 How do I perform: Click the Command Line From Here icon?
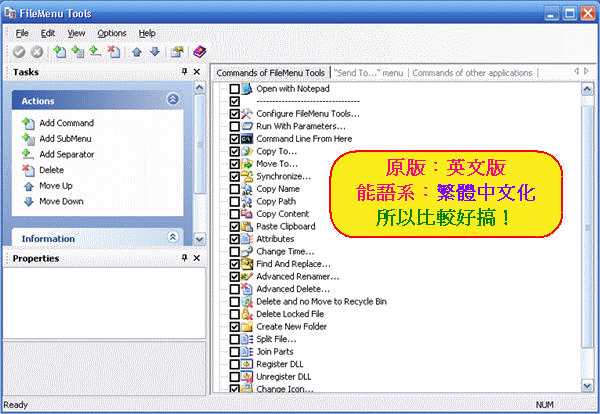tap(247, 139)
